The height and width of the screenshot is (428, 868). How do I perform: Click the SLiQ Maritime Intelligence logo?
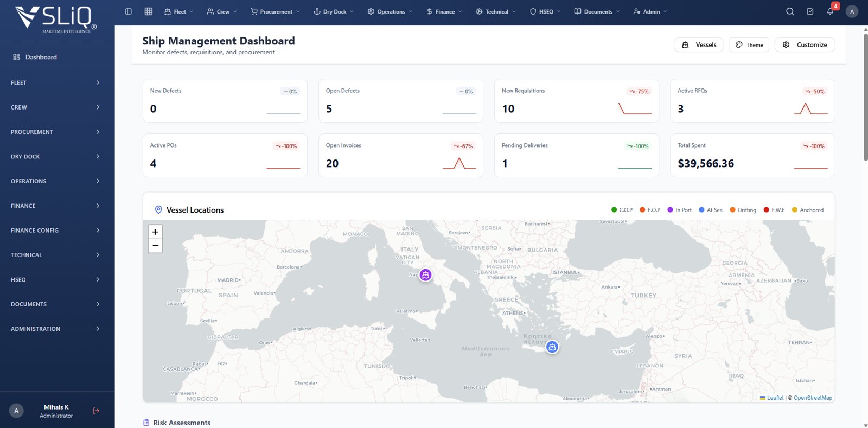point(56,20)
